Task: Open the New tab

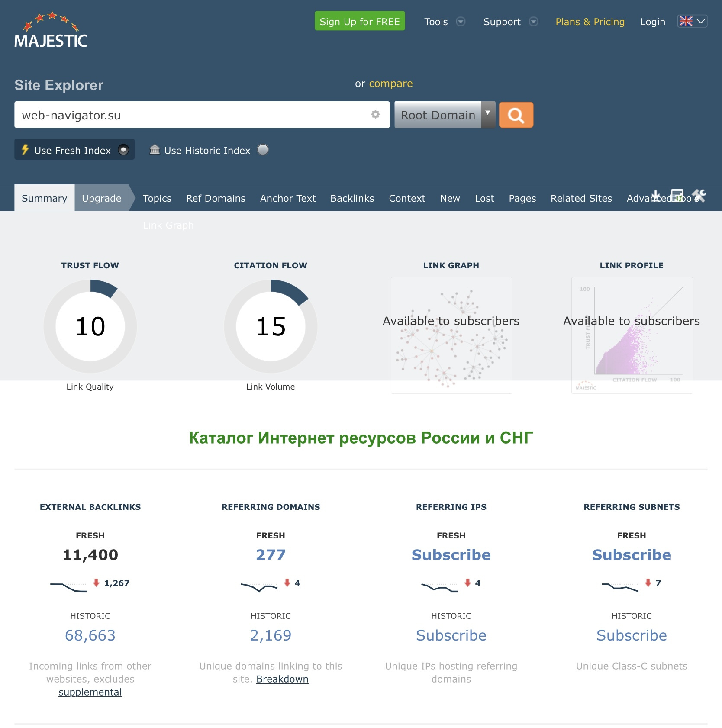Action: pos(450,198)
